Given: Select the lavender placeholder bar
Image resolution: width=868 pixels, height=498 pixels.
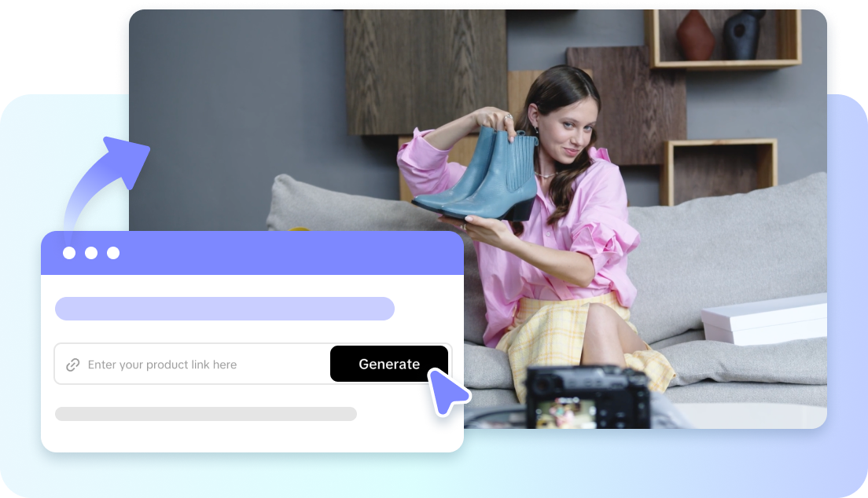Looking at the screenshot, I should pyautogui.click(x=224, y=309).
